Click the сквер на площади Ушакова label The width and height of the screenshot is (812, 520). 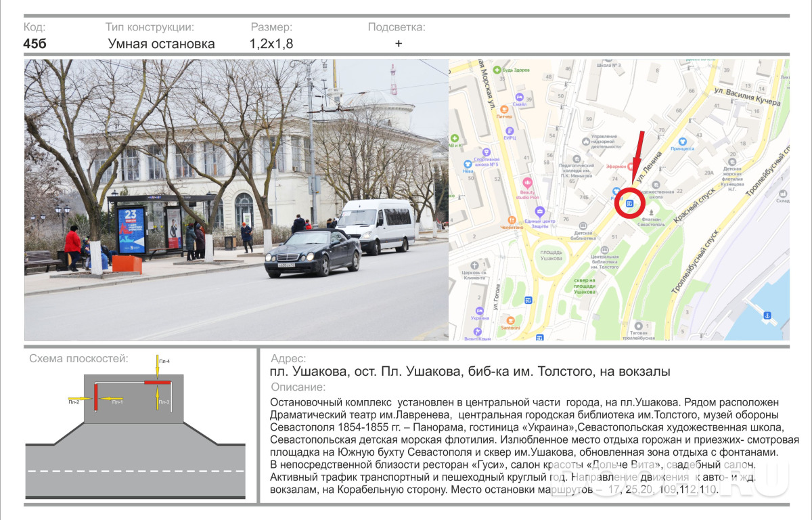tap(585, 286)
